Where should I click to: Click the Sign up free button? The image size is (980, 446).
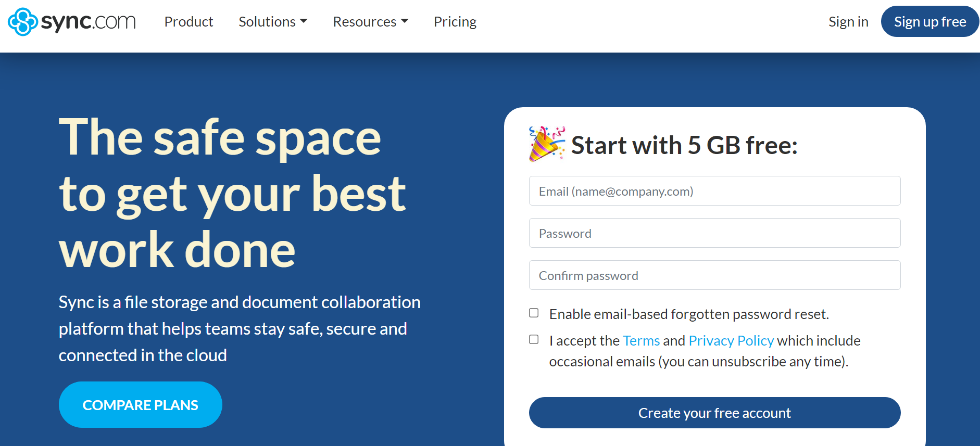[930, 21]
